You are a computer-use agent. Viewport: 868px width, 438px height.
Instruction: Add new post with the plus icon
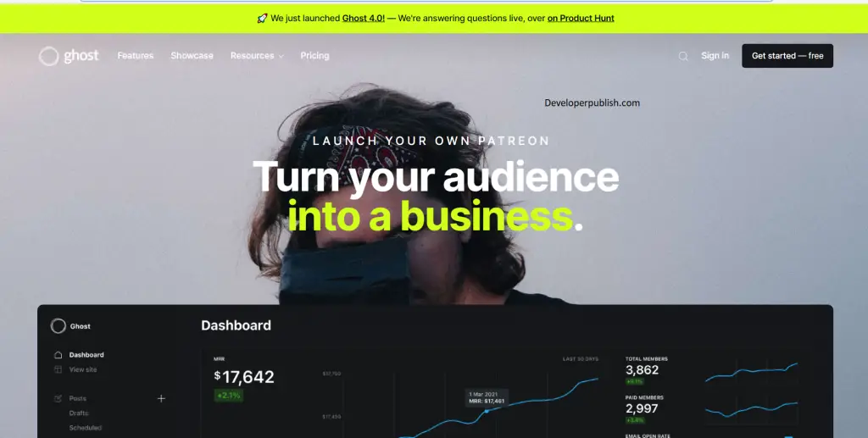point(161,398)
